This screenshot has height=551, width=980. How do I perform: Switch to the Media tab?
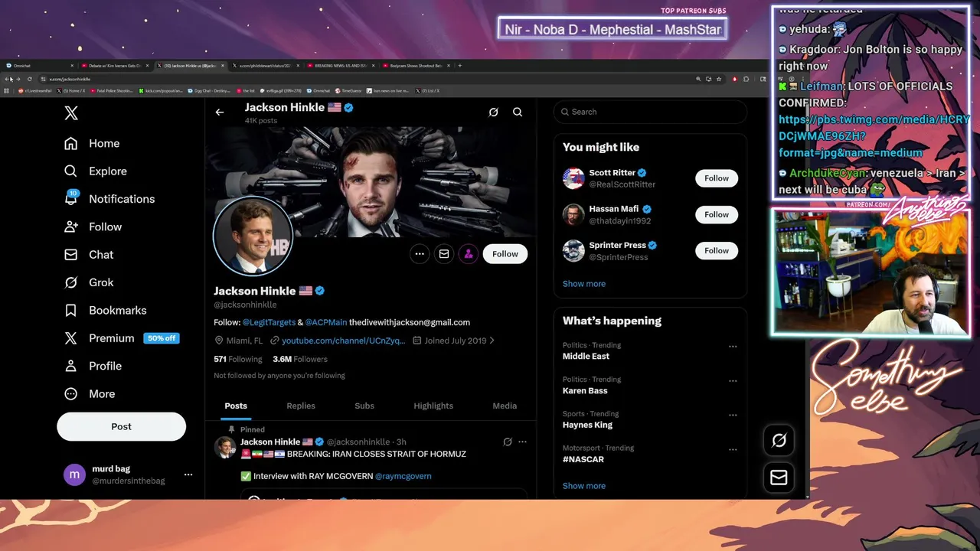coord(505,406)
